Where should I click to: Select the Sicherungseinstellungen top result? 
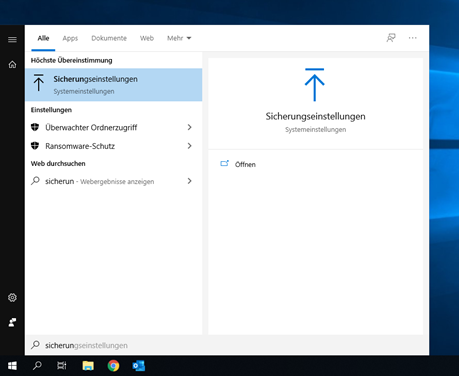[x=114, y=85]
